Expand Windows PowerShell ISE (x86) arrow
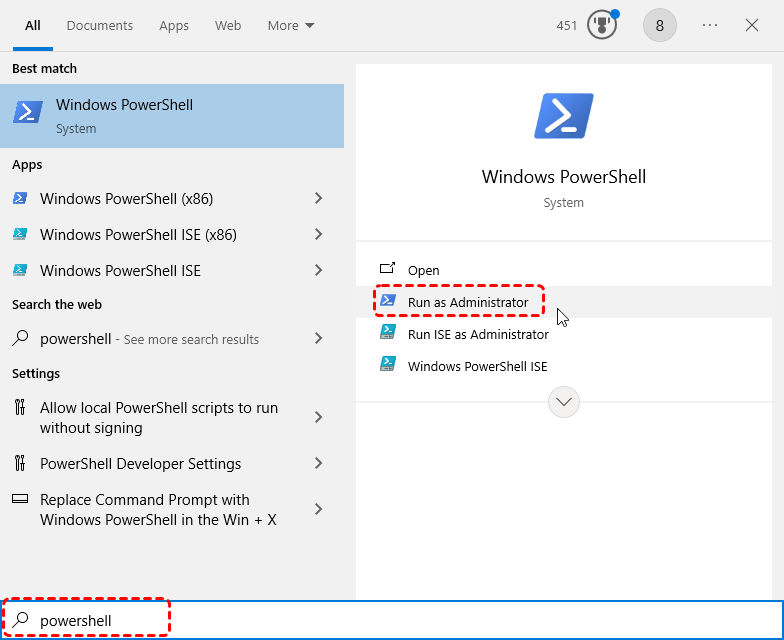The image size is (784, 640). coord(319,234)
